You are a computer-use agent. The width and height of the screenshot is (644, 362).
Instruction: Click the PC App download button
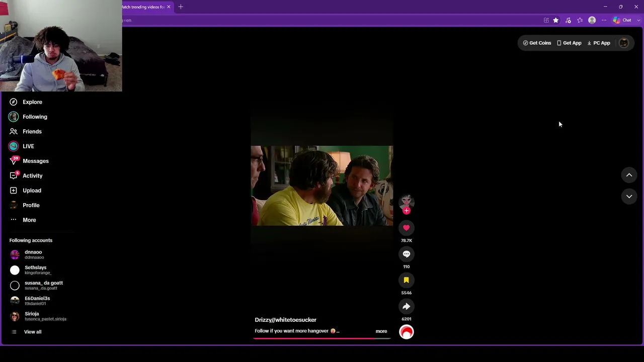599,43
